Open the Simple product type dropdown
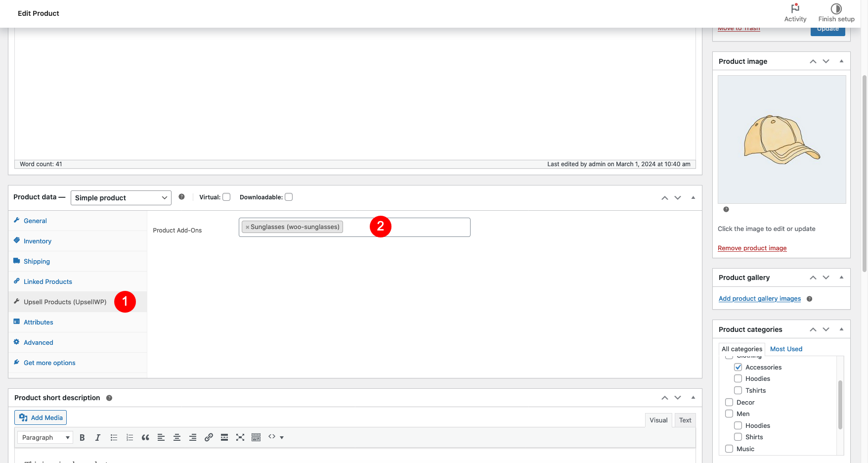868x463 pixels. coord(121,198)
